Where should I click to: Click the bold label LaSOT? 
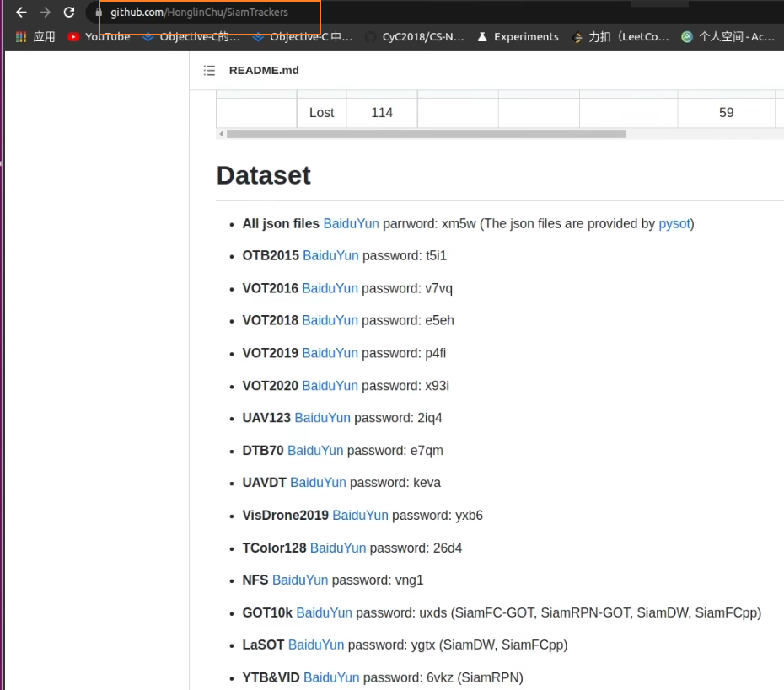coord(264,645)
